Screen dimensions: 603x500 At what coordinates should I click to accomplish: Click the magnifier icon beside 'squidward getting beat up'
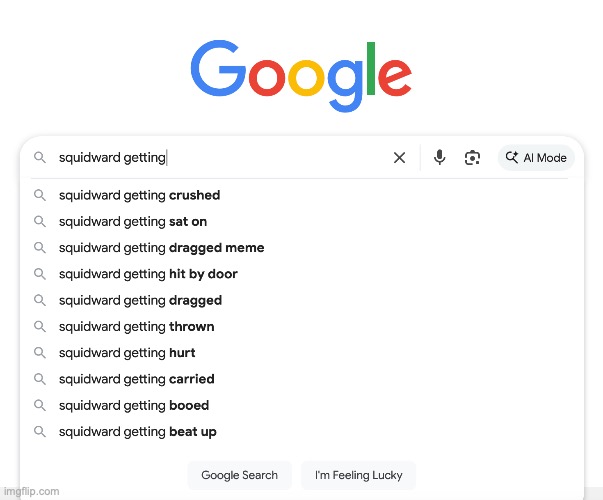(40, 432)
